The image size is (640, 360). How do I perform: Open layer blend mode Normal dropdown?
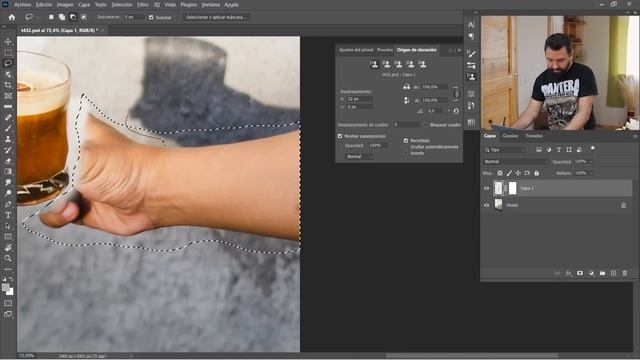[516, 162]
